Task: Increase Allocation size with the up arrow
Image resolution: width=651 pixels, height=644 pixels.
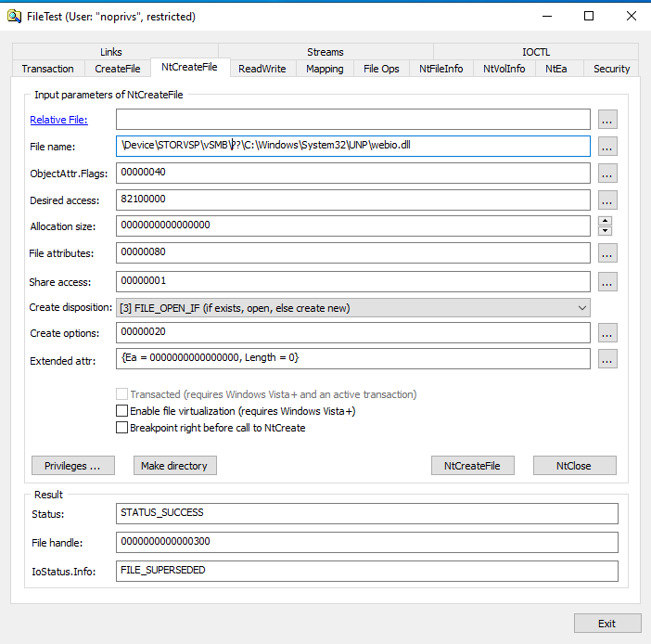Action: click(x=606, y=221)
